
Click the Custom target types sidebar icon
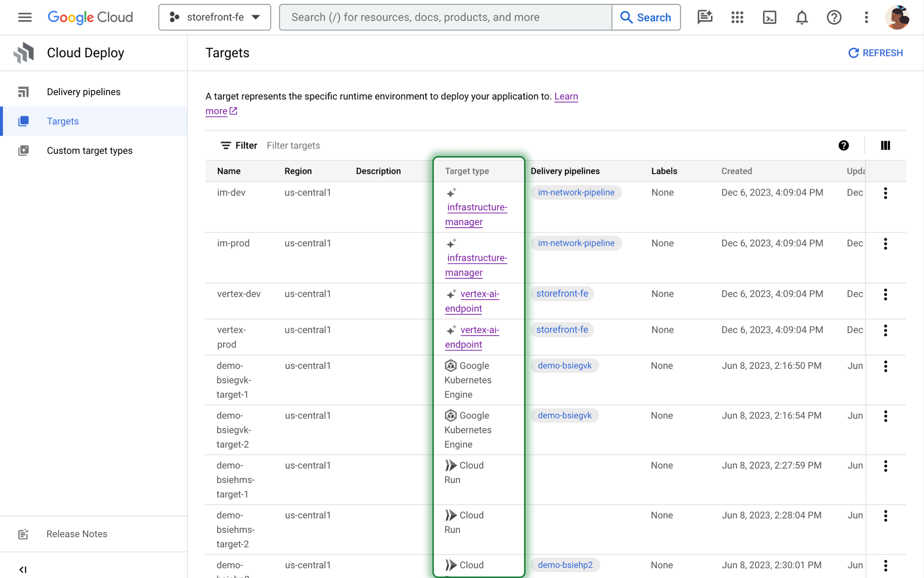pyautogui.click(x=23, y=150)
